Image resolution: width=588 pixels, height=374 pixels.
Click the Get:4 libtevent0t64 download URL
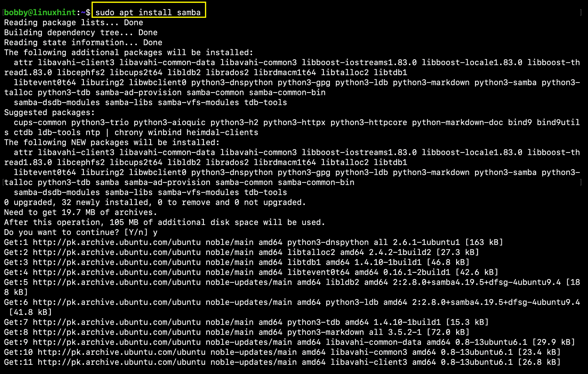point(117,272)
